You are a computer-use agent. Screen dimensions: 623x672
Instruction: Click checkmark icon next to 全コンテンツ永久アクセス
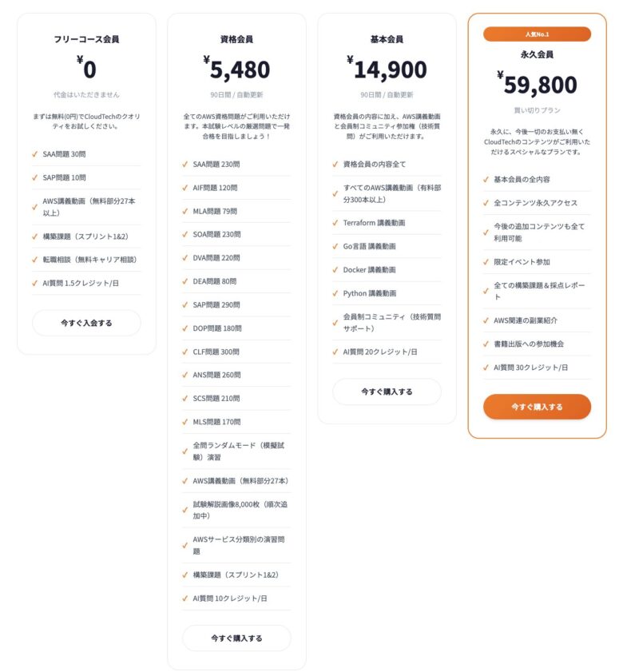[x=486, y=203]
